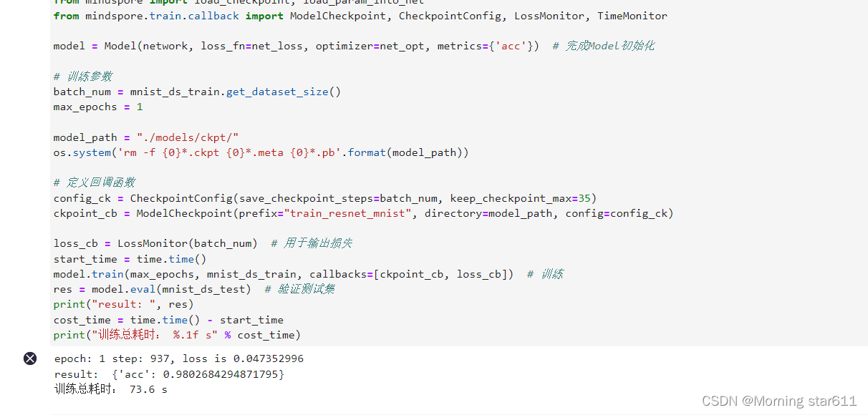Click the 'start_time = time.time()' line
The width and height of the screenshot is (868, 415).
point(130,259)
